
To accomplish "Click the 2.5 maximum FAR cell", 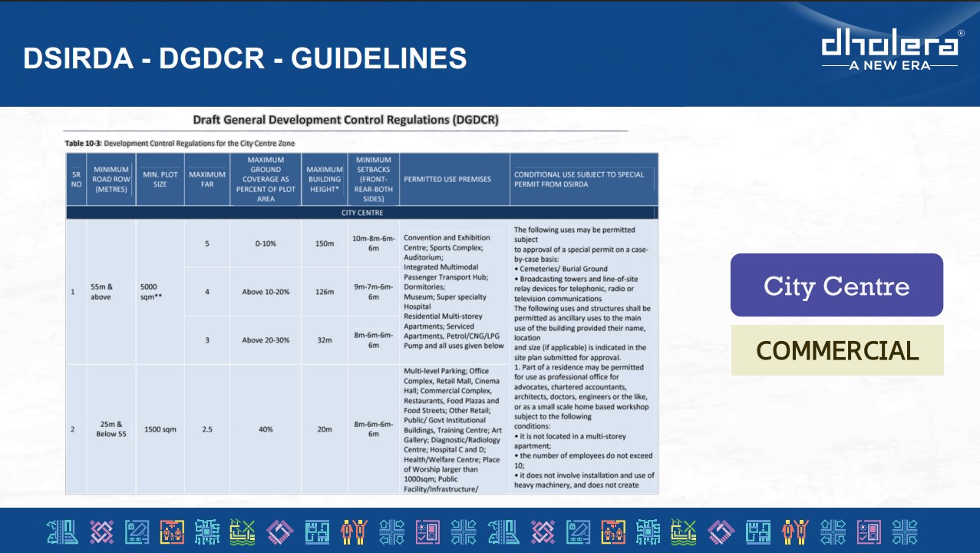I will [x=207, y=429].
